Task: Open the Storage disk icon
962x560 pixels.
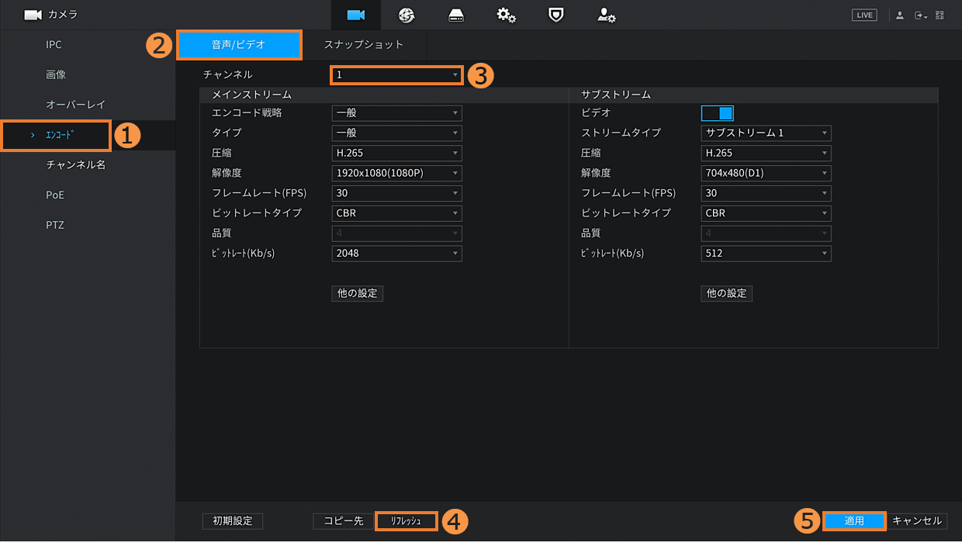Action: click(456, 15)
